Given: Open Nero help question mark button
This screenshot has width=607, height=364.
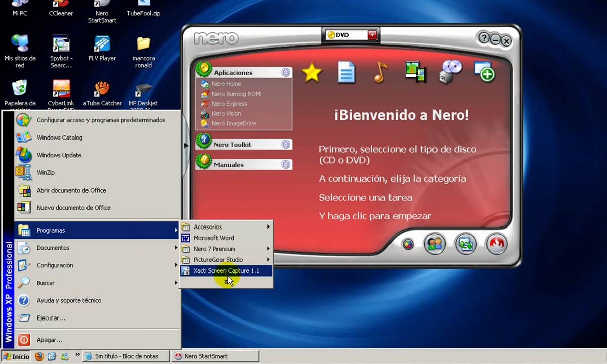Looking at the screenshot, I should [483, 38].
